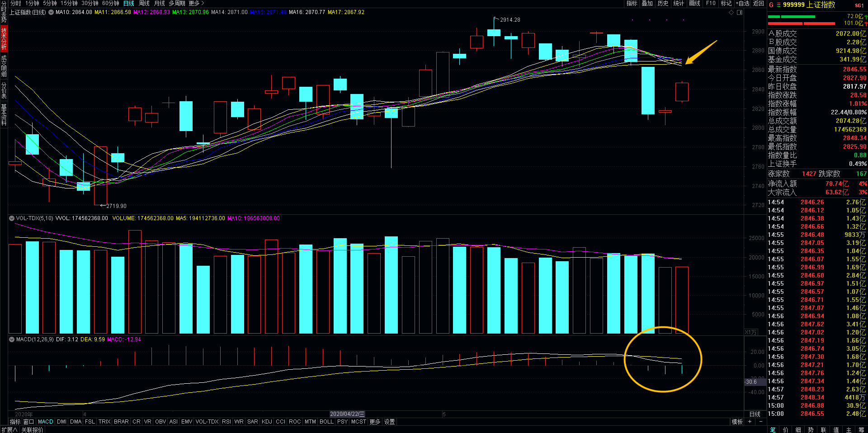Screen dimensions: 868x433
Task: Select 成交明细 in left sidebar
Action: click(x=4, y=66)
